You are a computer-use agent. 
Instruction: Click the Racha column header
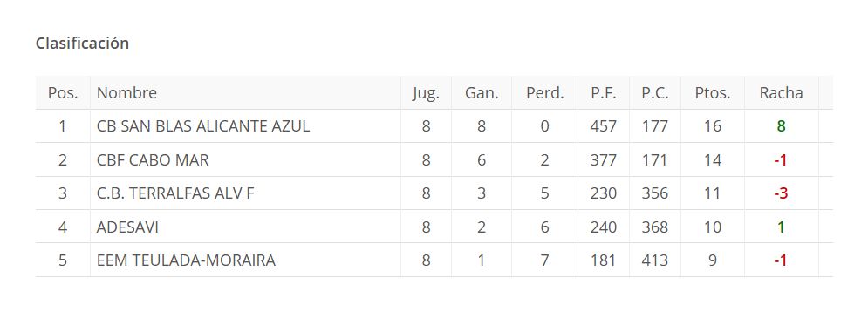(781, 93)
